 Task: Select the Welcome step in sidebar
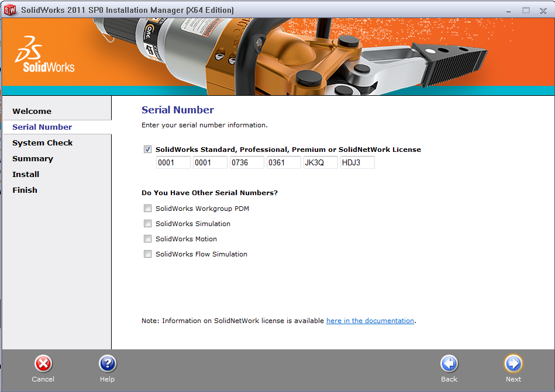click(32, 112)
